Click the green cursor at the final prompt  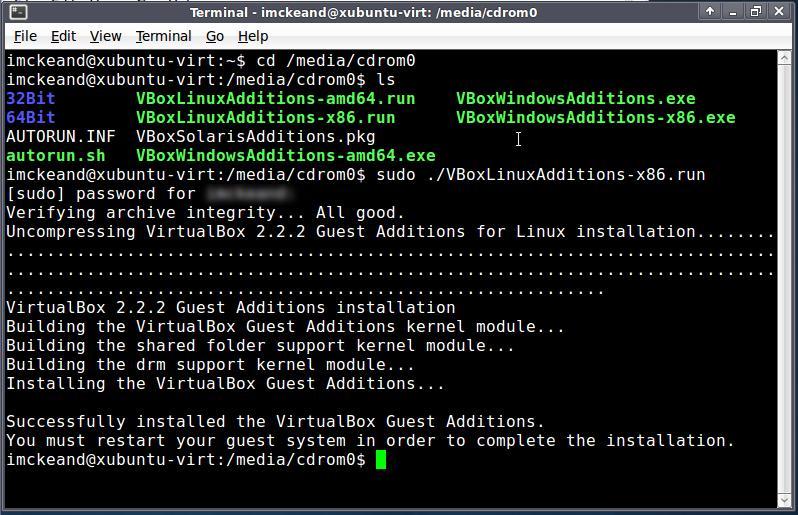tap(381, 460)
